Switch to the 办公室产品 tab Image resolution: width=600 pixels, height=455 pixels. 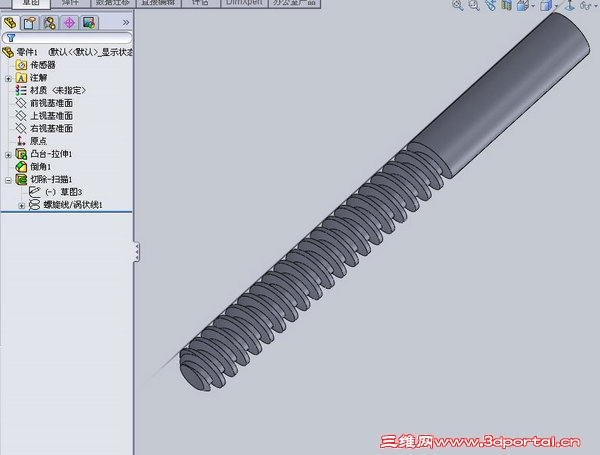pos(294,3)
